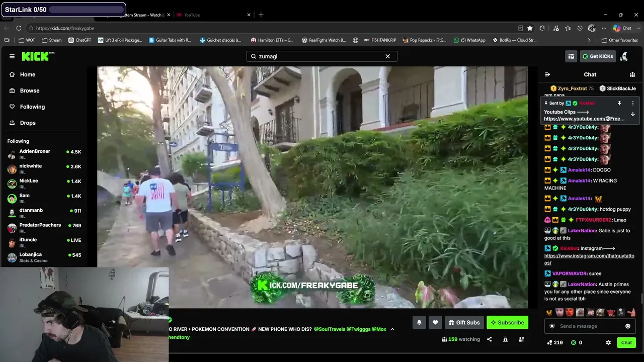Open dtanmanb's channel in sidebar
Screen dimensions: 644x362
coord(44,213)
